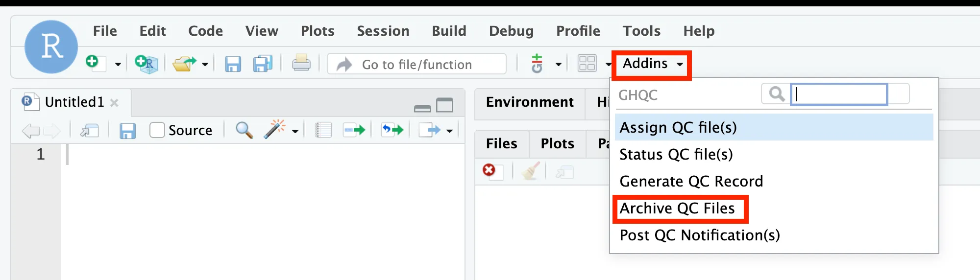
Task: Click the addins search input field
Action: (x=839, y=94)
